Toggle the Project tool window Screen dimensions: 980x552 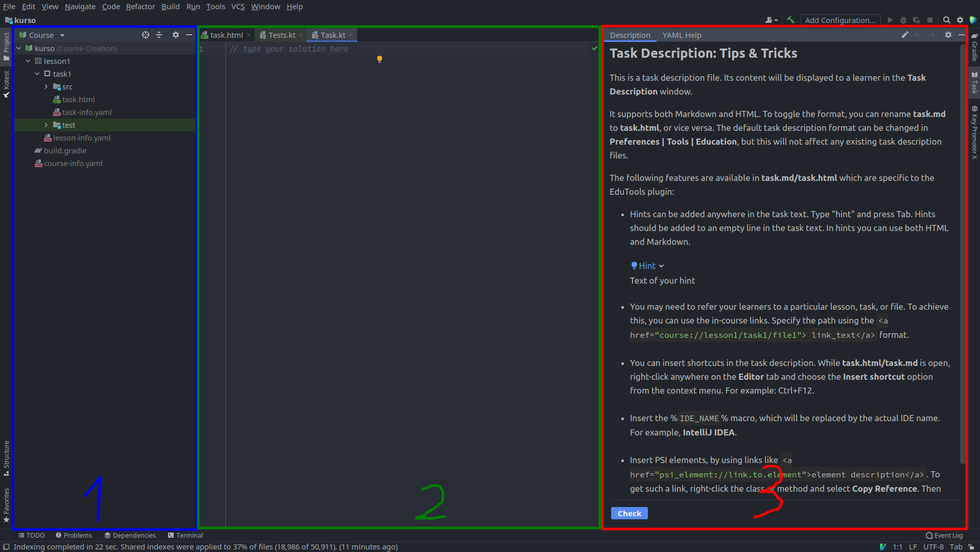coord(6,46)
